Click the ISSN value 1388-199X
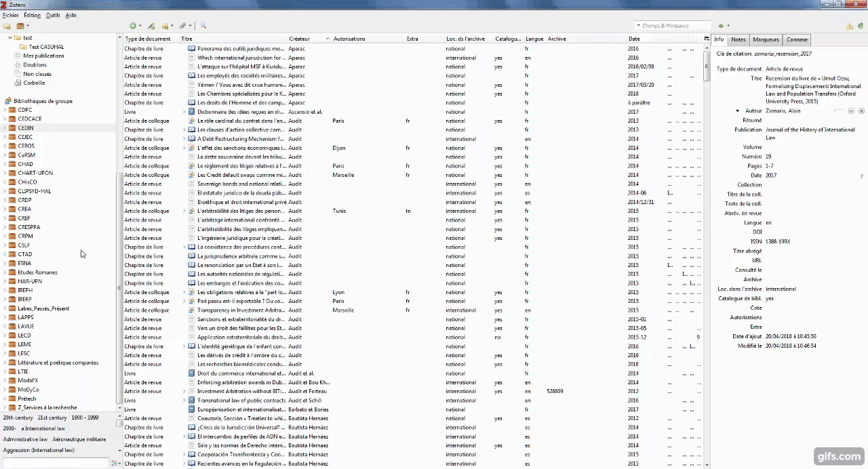Screen dimensions: 868x469 778,241
